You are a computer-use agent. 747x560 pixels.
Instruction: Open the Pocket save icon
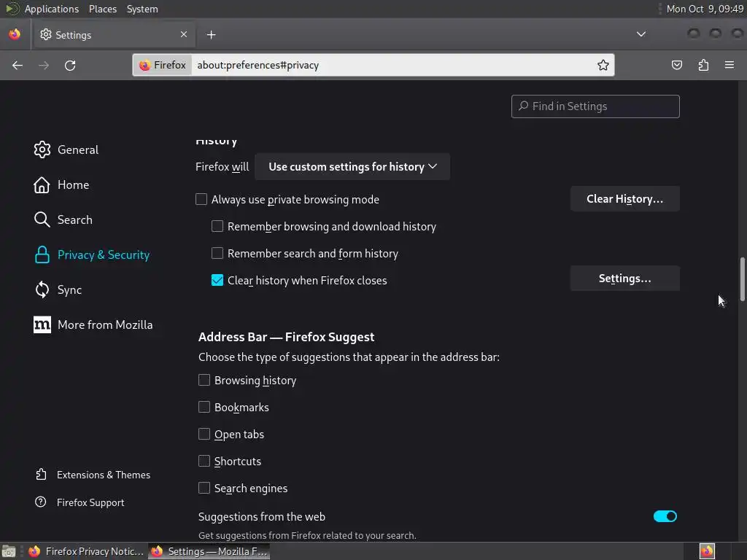(676, 65)
